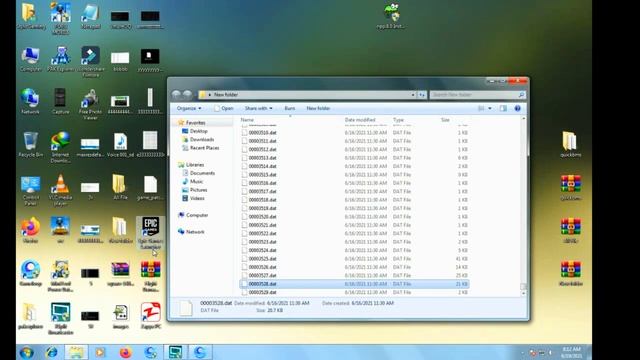This screenshot has height=360, width=640.
Task: Open the Wondershare Filmora desktop shortcut
Action: (x=90, y=62)
